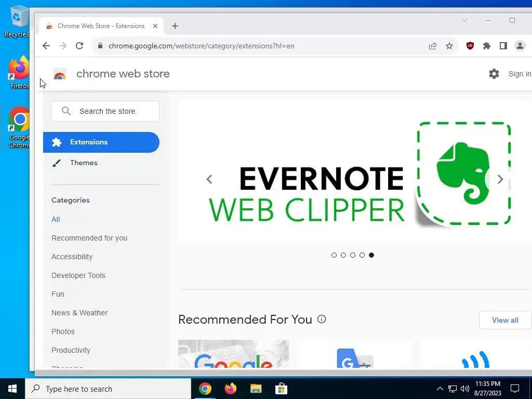Image resolution: width=532 pixels, height=399 pixels.
Task: Open the Accessibility category
Action: (x=72, y=257)
